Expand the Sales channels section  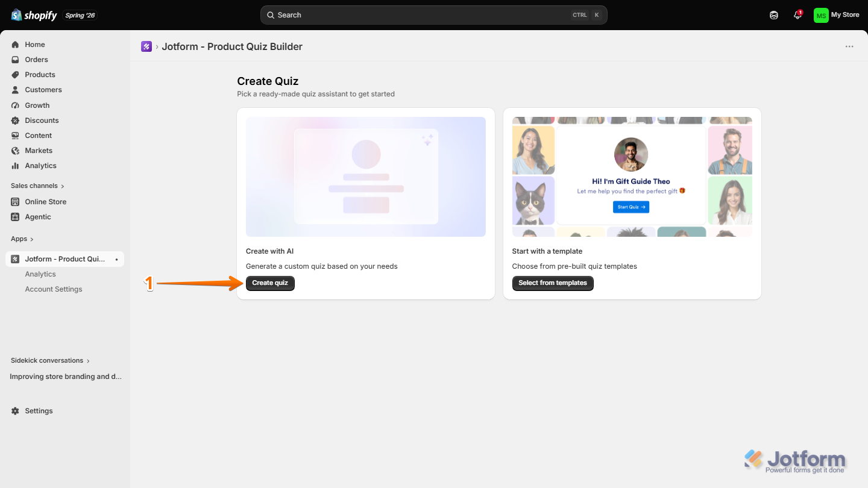37,186
